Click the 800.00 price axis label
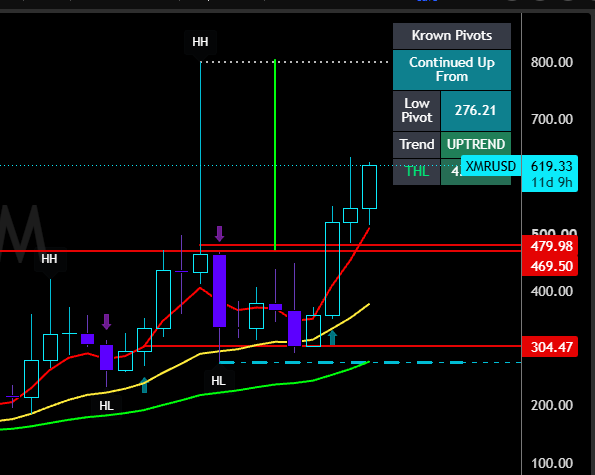The image size is (595, 475). (551, 62)
